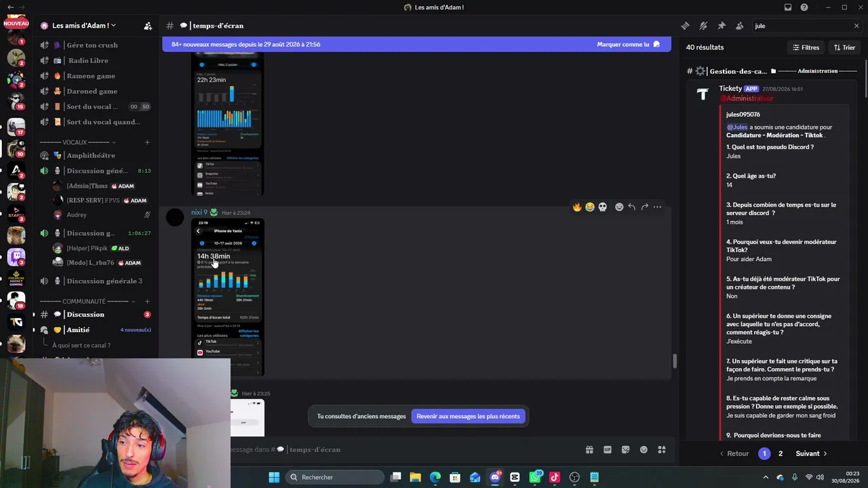The image size is (868, 488).
Task: Open the Filtres search options
Action: point(806,47)
